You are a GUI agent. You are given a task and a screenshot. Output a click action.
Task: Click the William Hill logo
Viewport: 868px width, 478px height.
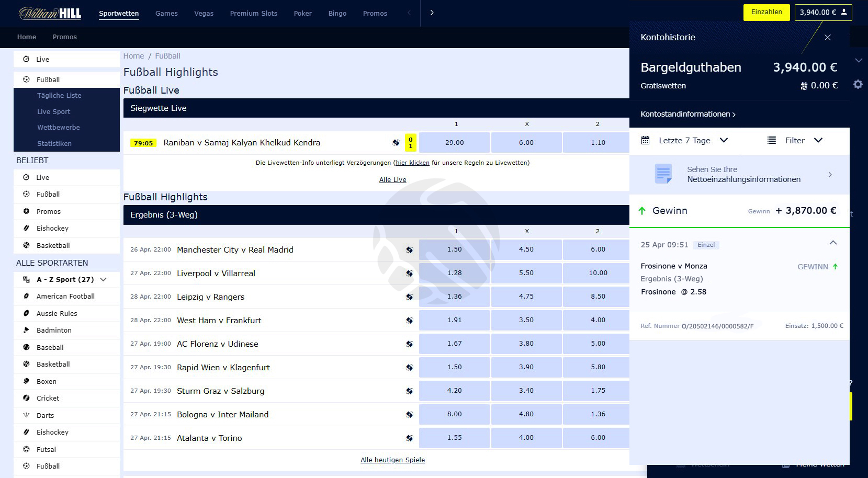coord(50,13)
